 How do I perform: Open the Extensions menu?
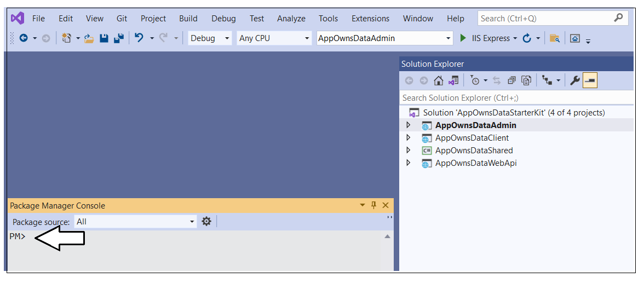(x=370, y=19)
